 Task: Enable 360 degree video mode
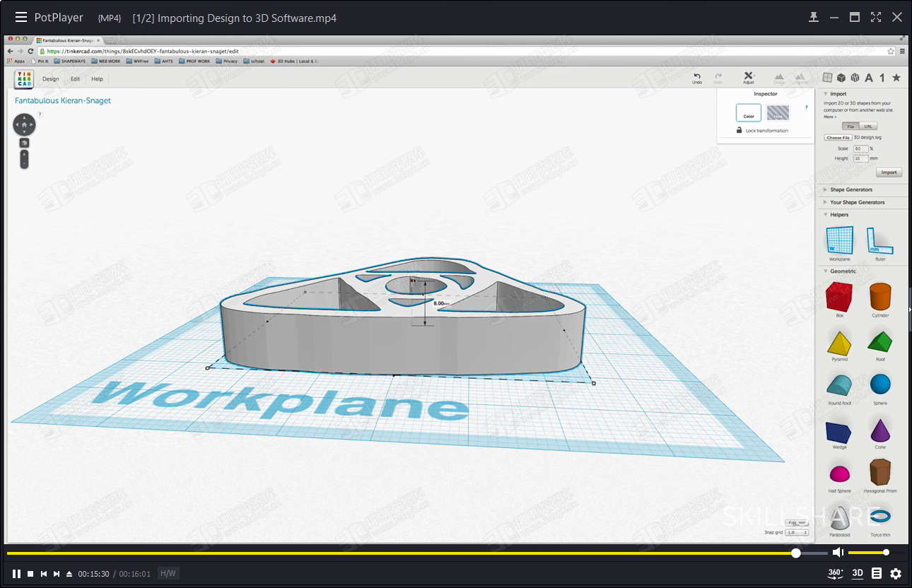point(836,574)
